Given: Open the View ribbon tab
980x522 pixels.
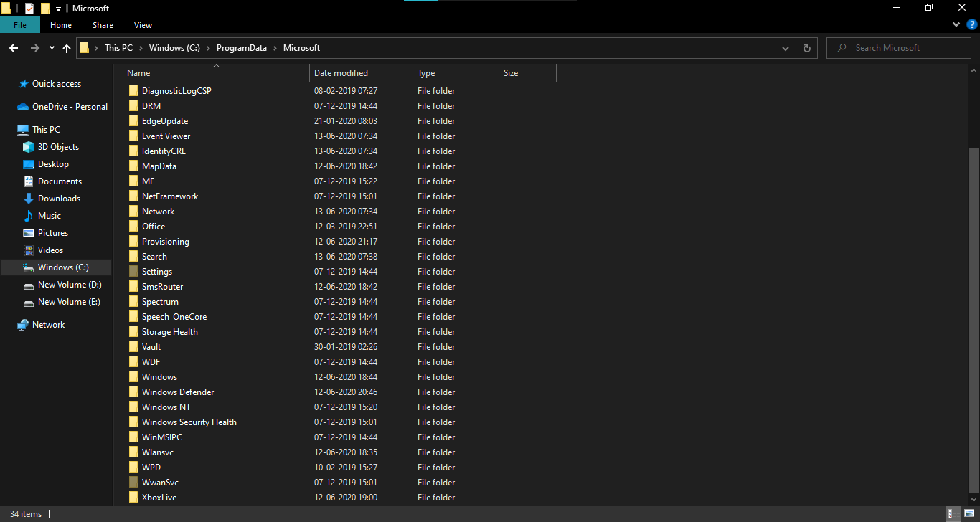Looking at the screenshot, I should click(143, 25).
